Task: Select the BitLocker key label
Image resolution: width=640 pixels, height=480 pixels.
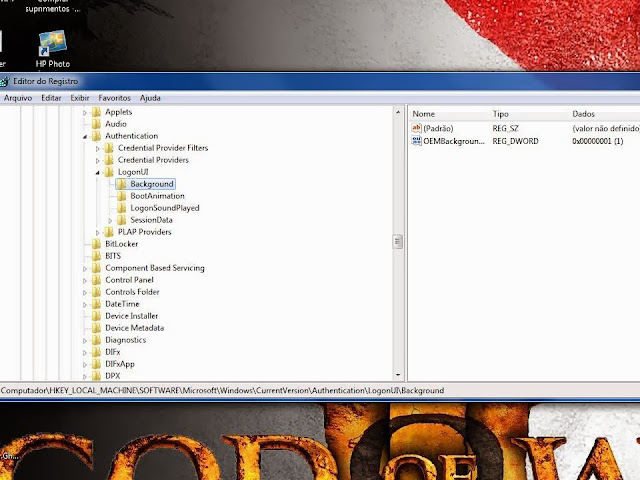Action: pyautogui.click(x=122, y=244)
